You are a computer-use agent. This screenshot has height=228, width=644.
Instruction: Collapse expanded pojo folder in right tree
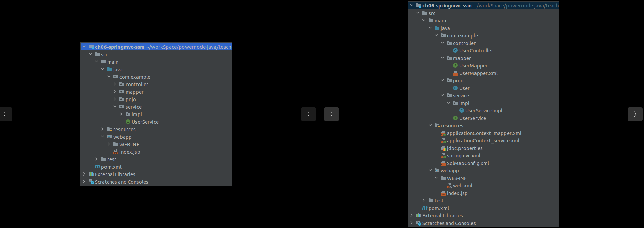[442, 80]
